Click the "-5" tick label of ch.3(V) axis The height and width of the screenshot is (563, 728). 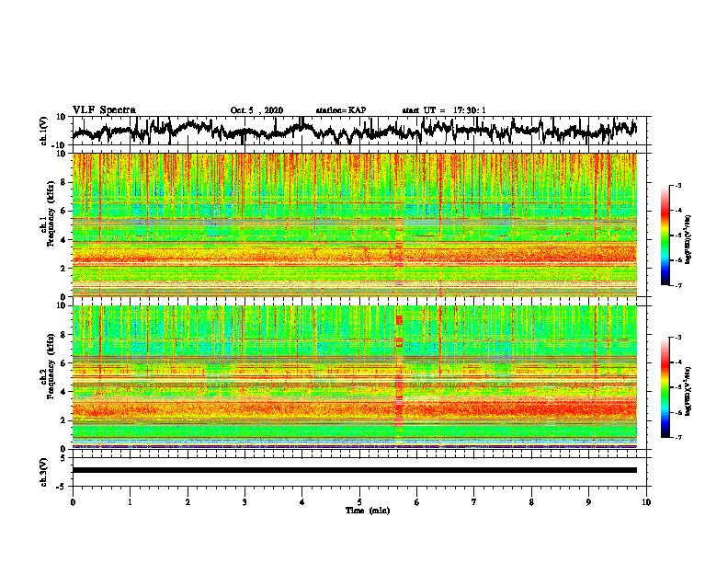[x=63, y=487]
